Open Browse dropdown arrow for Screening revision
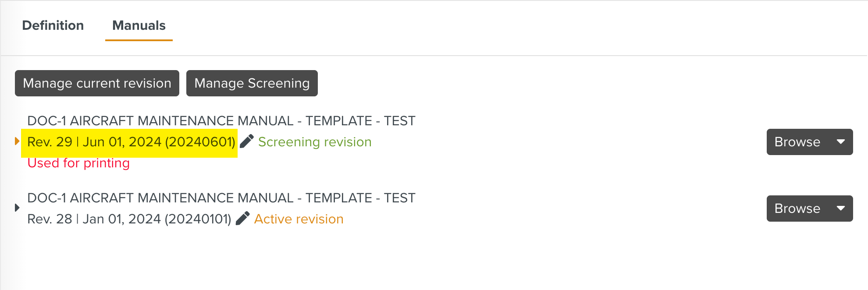Image resolution: width=868 pixels, height=290 pixels. coord(840,142)
